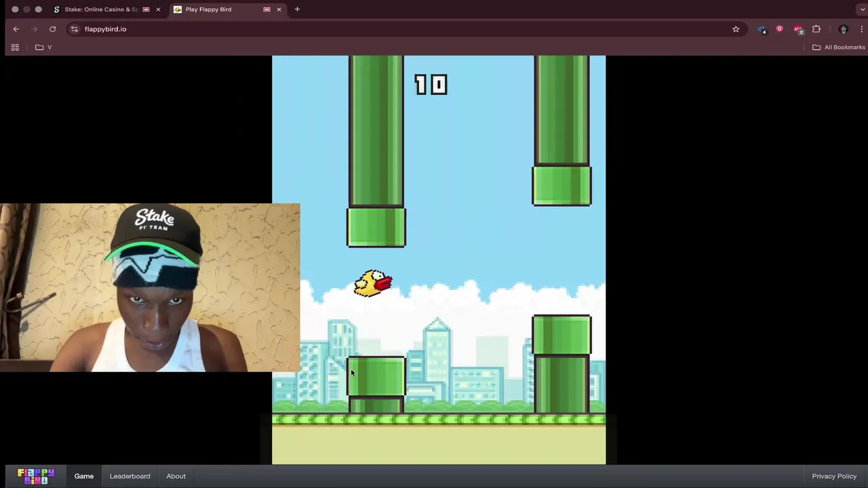This screenshot has height=488, width=868.
Task: Click the score number 10
Action: coord(431,85)
